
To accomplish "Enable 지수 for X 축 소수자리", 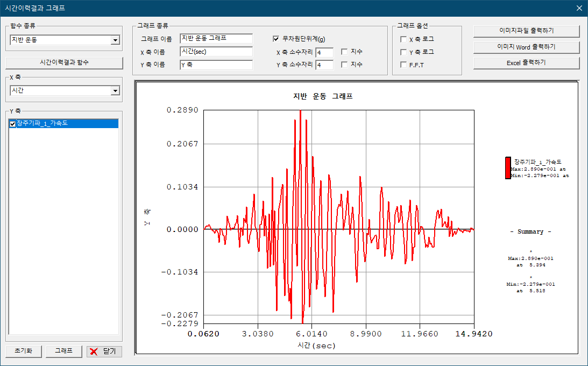I will (344, 52).
